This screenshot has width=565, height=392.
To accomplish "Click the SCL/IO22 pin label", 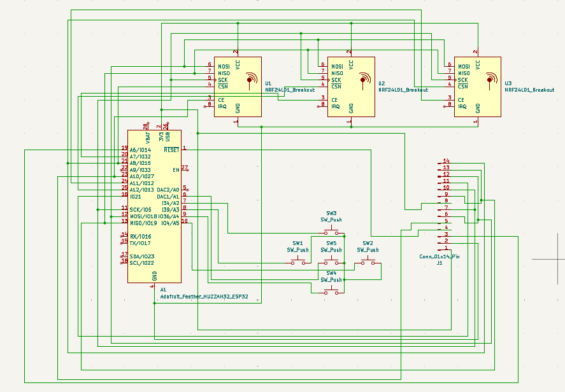I will [142, 263].
